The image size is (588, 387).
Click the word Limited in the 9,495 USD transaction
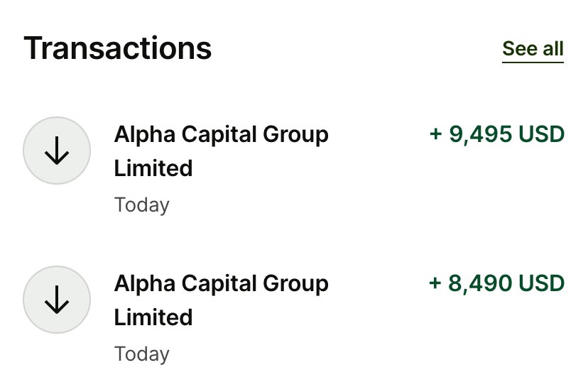[153, 168]
